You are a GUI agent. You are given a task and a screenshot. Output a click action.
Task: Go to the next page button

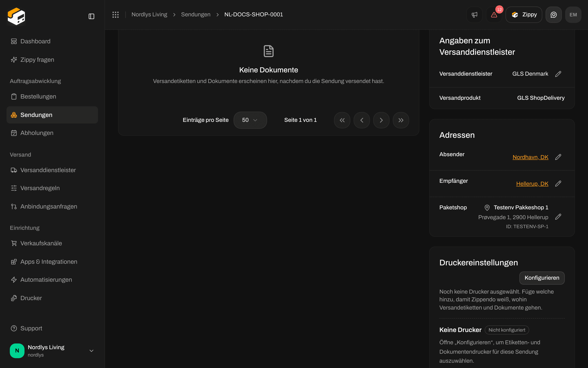pyautogui.click(x=381, y=120)
